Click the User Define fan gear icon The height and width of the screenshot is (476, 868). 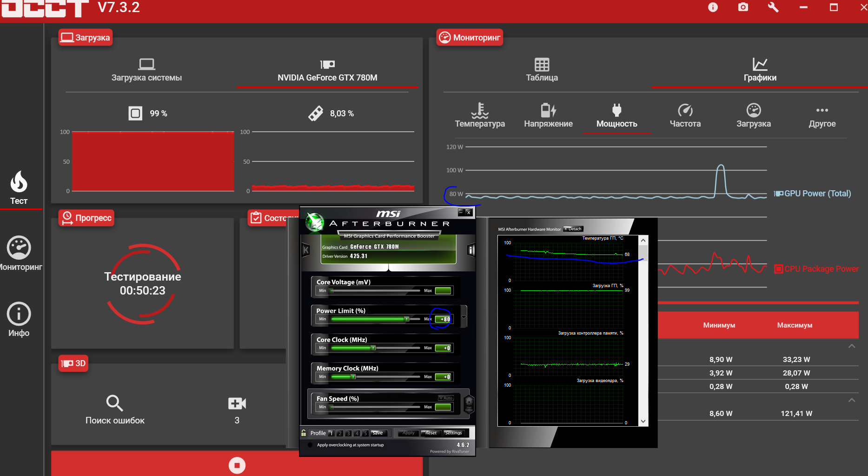coord(469,403)
